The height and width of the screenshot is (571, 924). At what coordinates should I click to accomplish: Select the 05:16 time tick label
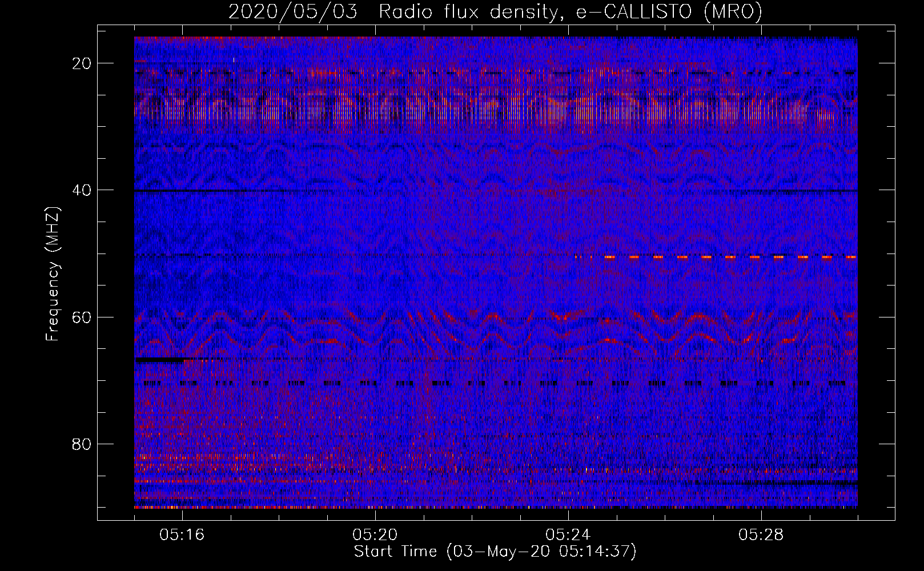coord(182,535)
